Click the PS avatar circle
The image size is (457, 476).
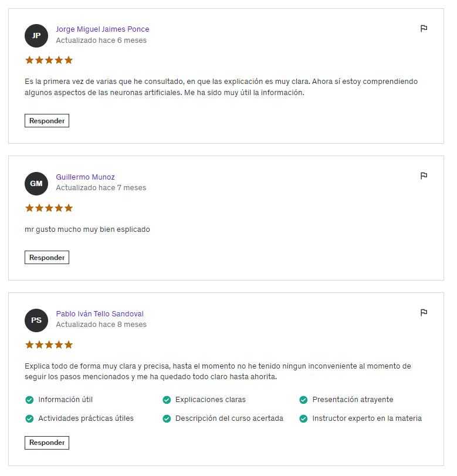pos(36,320)
